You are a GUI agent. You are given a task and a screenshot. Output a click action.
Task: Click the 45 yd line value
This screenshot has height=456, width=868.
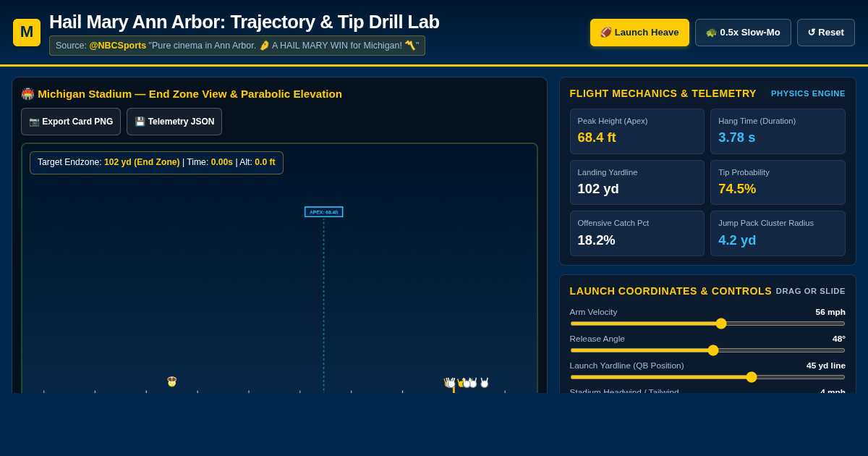coord(826,366)
